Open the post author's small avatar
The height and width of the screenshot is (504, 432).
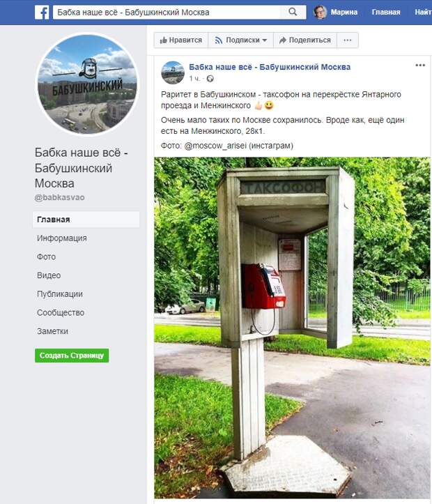pyautogui.click(x=173, y=72)
